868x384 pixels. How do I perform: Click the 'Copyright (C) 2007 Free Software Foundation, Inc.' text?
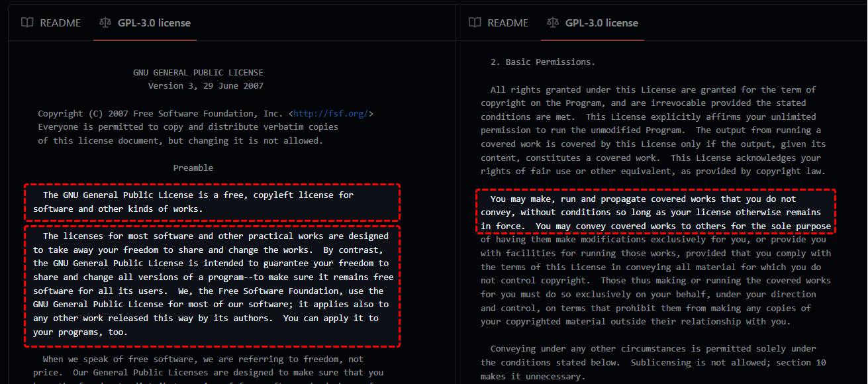pos(161,113)
